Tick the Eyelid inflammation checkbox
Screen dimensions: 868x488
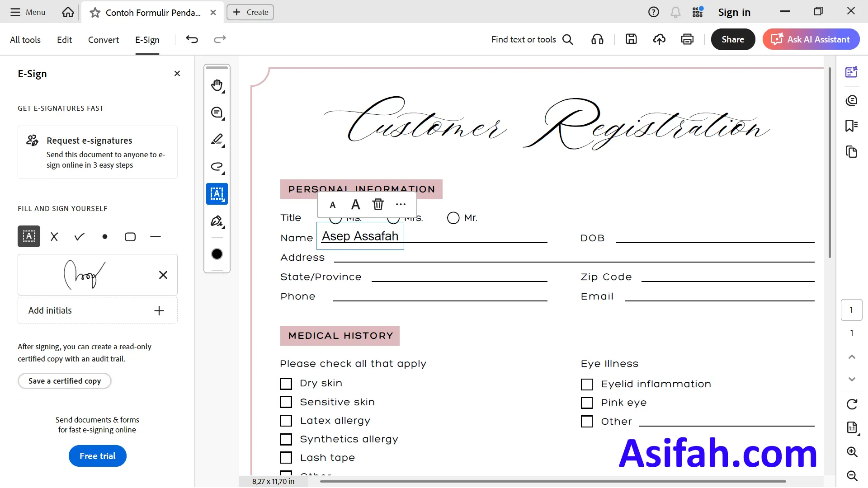pos(586,384)
